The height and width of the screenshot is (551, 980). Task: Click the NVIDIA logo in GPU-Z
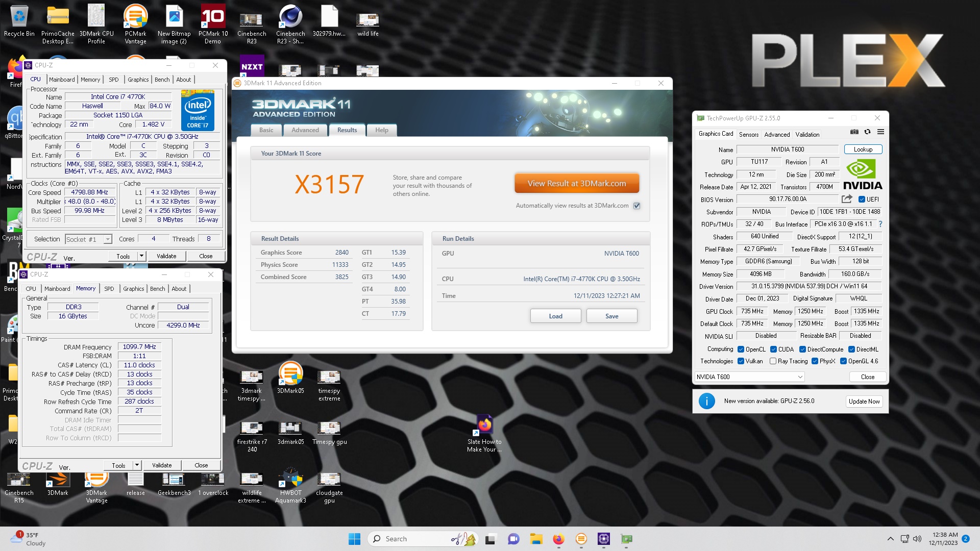pos(862,174)
